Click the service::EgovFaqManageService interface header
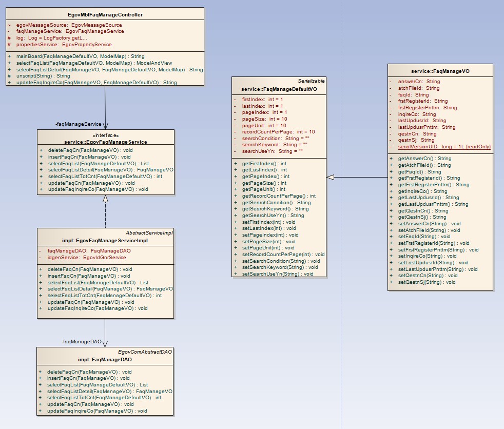The width and height of the screenshot is (504, 429). [x=106, y=142]
